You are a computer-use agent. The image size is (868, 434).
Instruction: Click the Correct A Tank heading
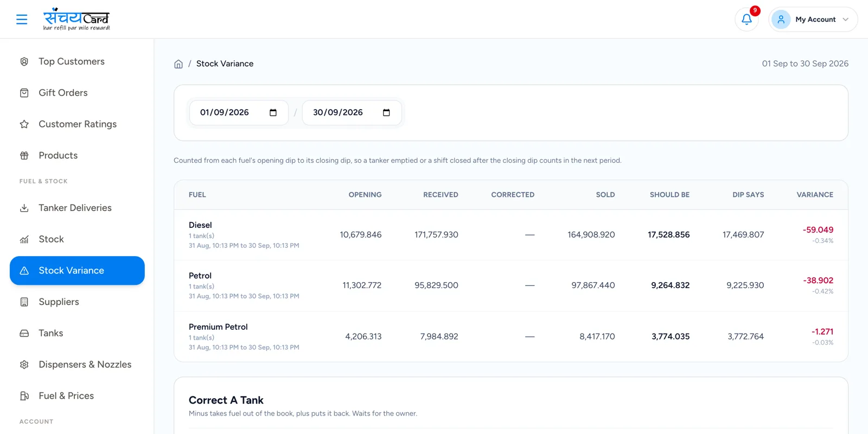click(226, 400)
